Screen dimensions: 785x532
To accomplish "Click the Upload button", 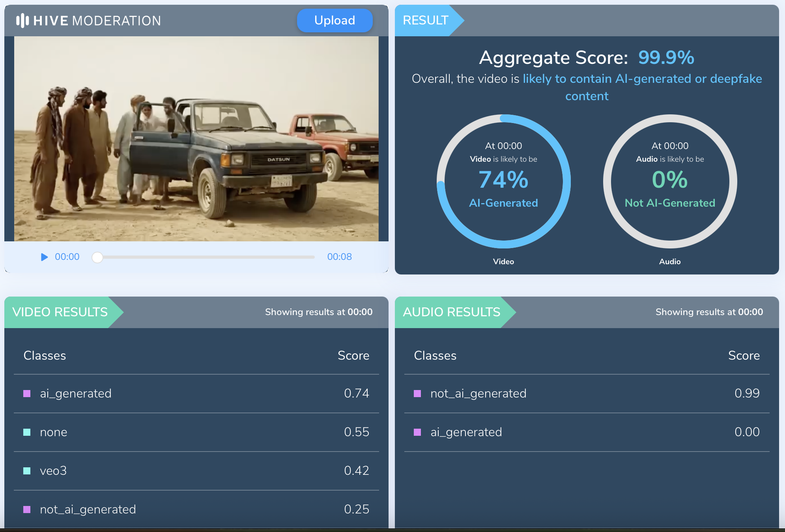I will point(335,21).
